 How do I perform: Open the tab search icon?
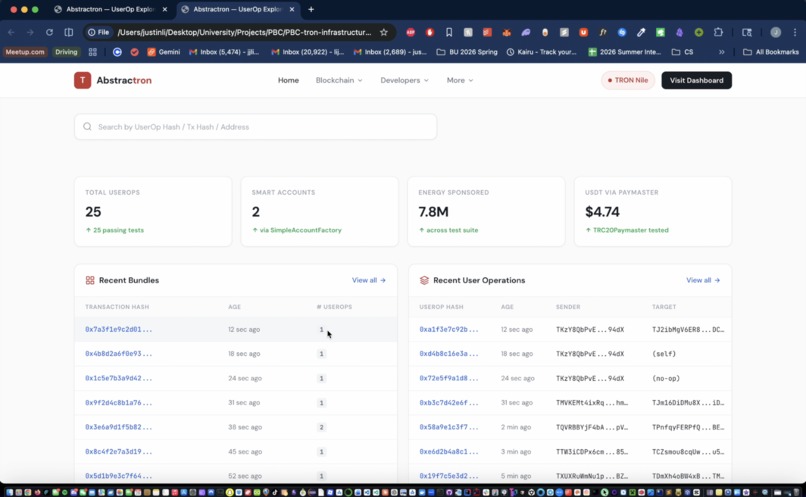(x=747, y=32)
